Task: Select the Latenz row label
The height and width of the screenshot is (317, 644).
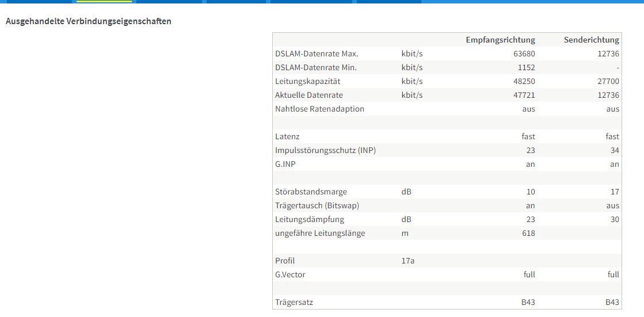Action: 287,136
